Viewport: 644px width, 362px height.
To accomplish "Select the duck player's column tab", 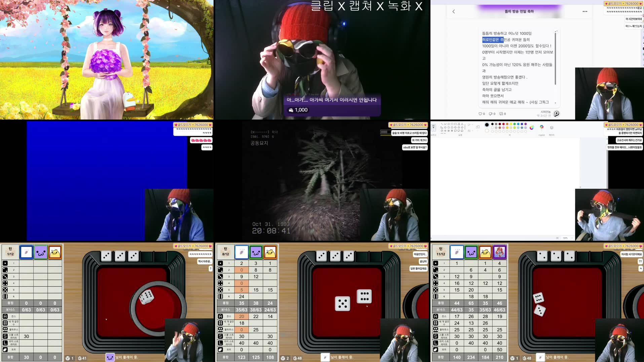I will coord(55,252).
